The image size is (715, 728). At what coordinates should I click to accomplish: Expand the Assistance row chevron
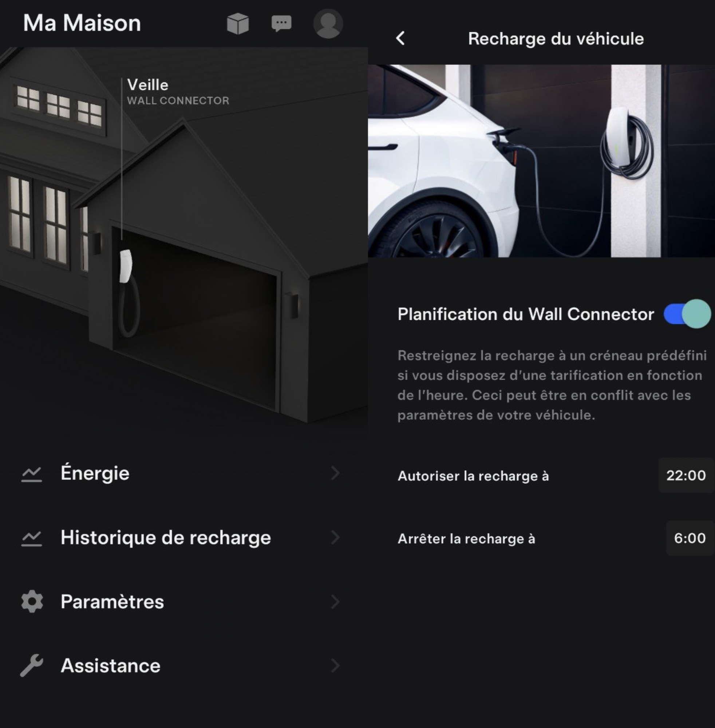coord(335,666)
